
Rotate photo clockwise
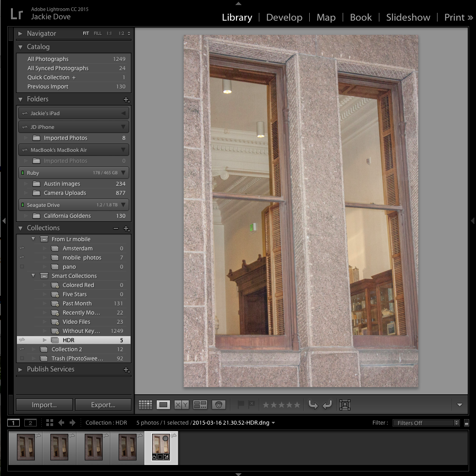click(x=327, y=404)
